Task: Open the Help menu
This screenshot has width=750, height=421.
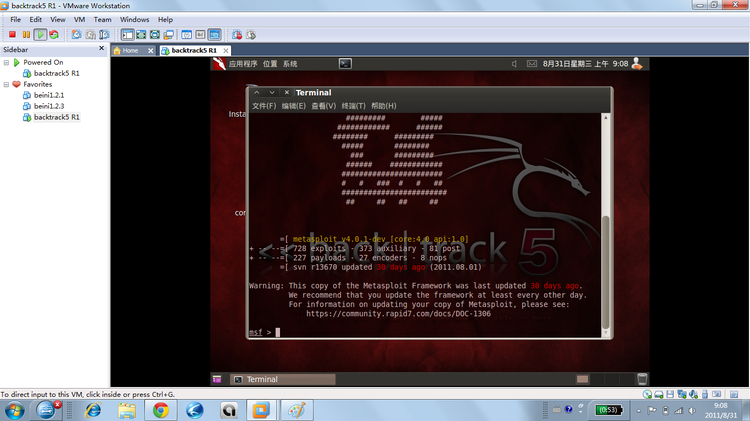Action: point(165,20)
